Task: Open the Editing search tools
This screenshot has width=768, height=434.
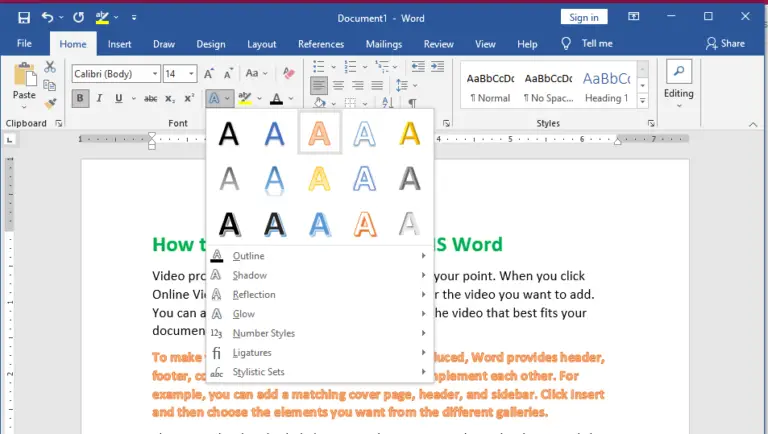Action: [x=679, y=84]
